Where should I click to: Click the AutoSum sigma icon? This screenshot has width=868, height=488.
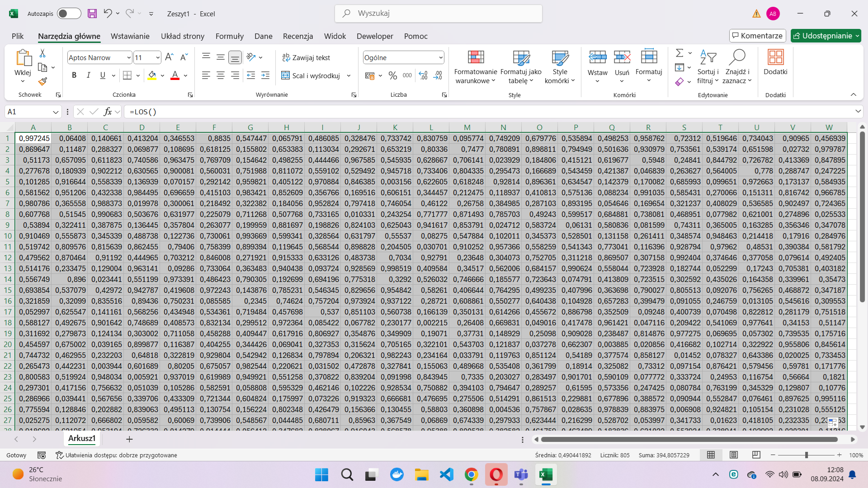coord(679,53)
